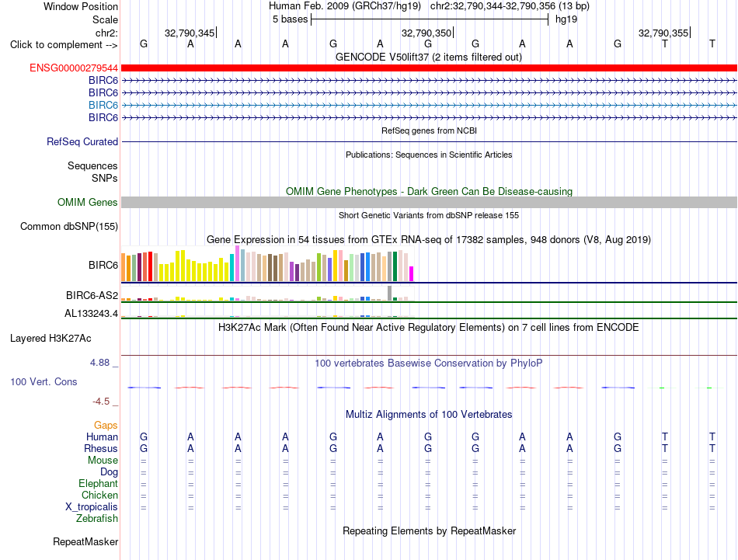Click Repeating Elements by RepeatMasker title
The width and height of the screenshot is (738, 560).
[429, 530]
